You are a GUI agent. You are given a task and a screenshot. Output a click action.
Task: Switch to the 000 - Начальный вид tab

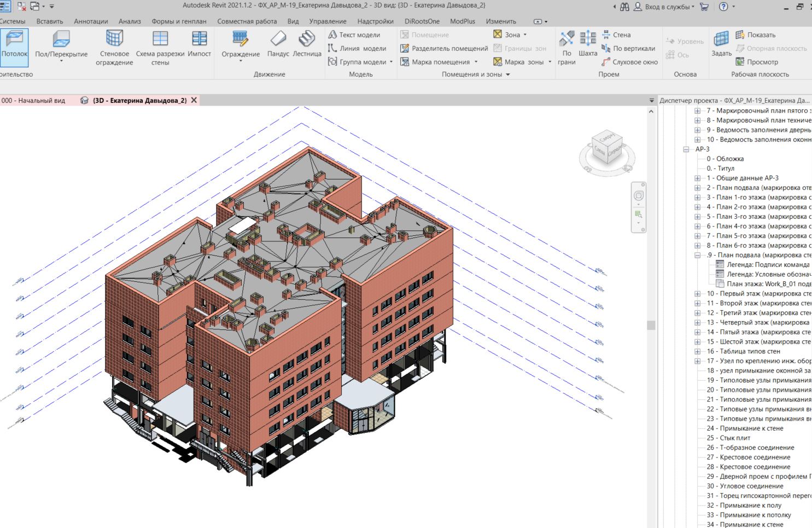click(x=33, y=101)
